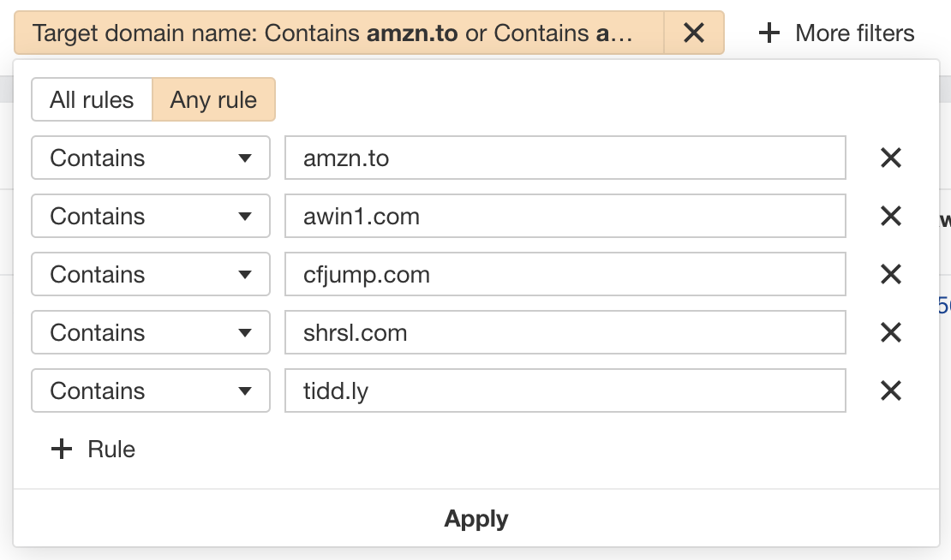Open the Contains dropdown for the awin1.com rule
The image size is (951, 560).
coord(151,216)
